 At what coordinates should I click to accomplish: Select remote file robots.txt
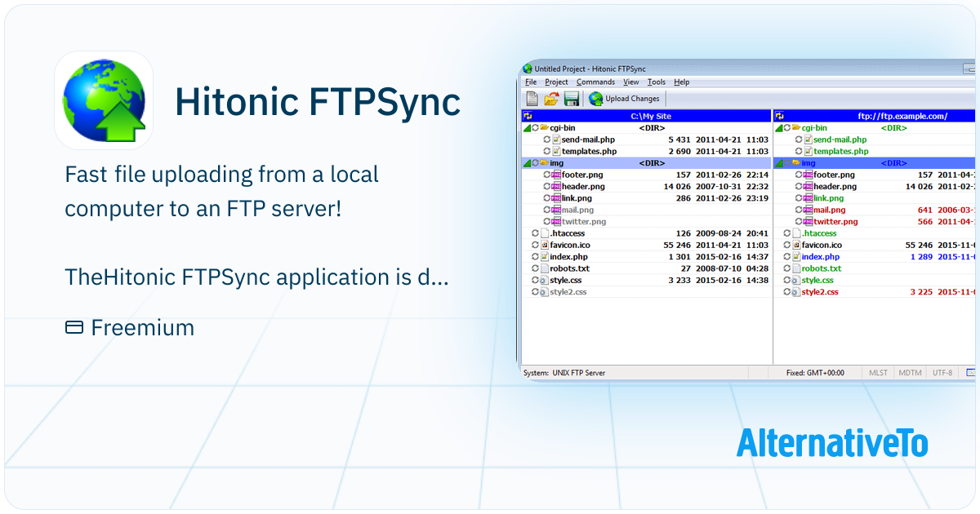click(822, 268)
